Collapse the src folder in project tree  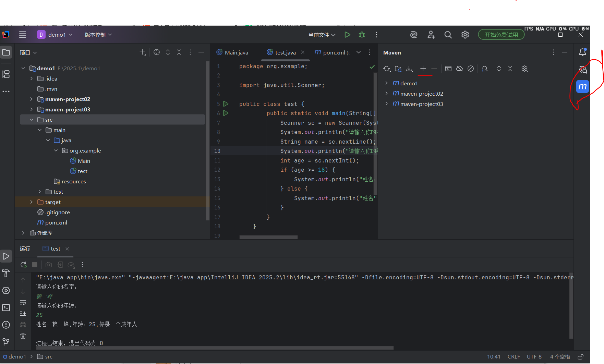coord(32,120)
